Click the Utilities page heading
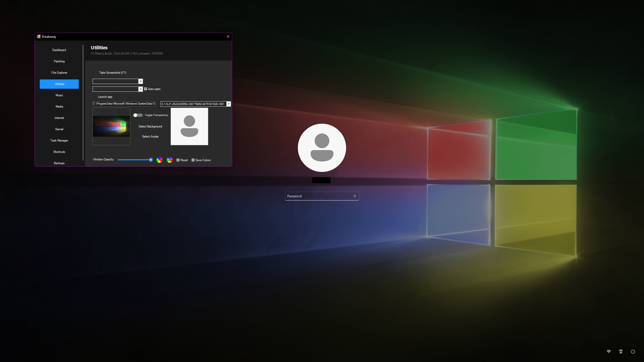 (99, 48)
